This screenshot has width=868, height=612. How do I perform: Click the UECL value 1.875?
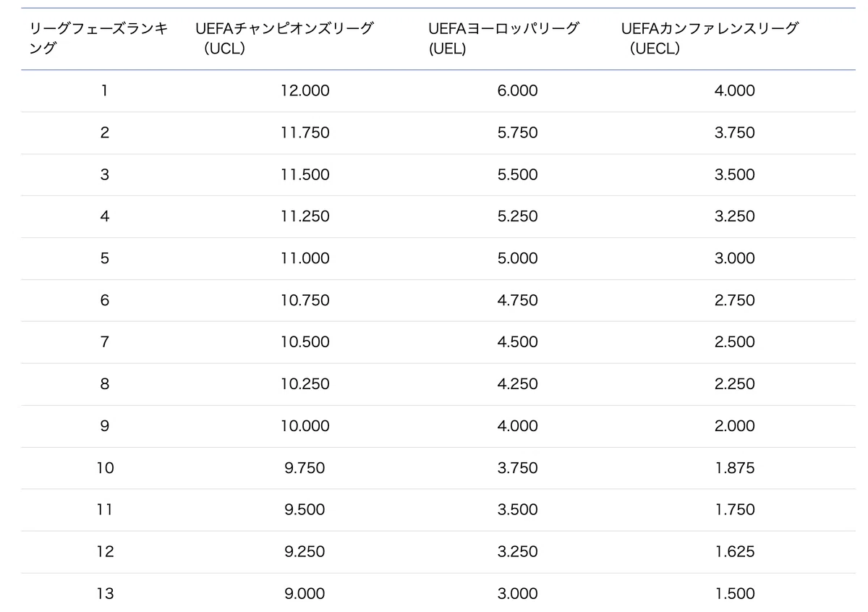(x=735, y=468)
